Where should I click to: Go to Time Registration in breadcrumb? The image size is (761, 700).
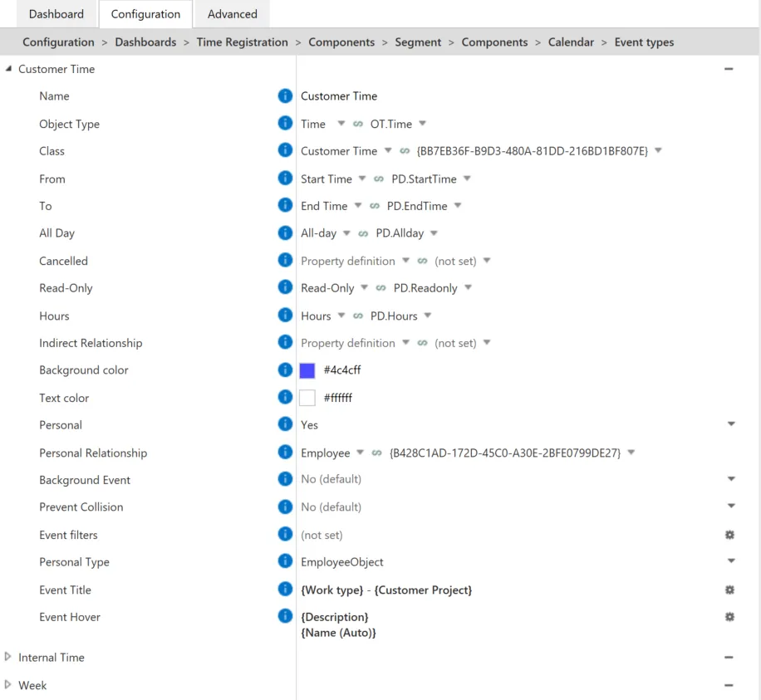click(x=243, y=42)
